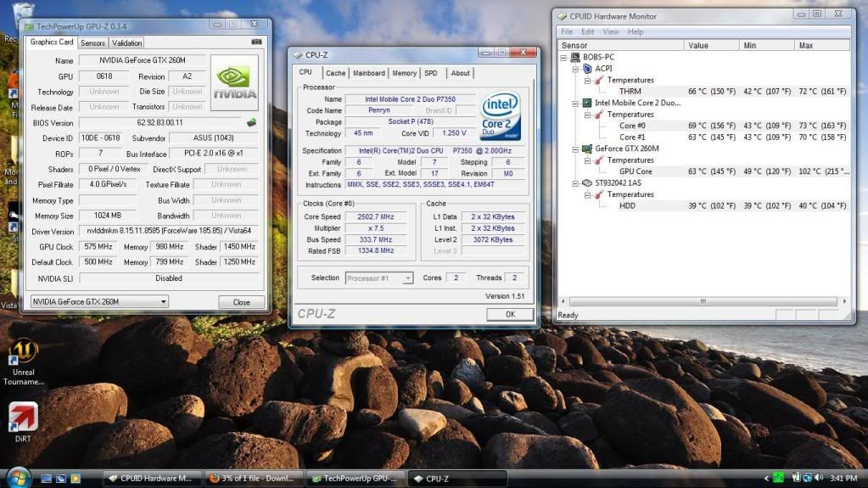Click the Intel Mobile Core 2 Duo chip icon
Image resolution: width=868 pixels, height=488 pixels.
587,103
